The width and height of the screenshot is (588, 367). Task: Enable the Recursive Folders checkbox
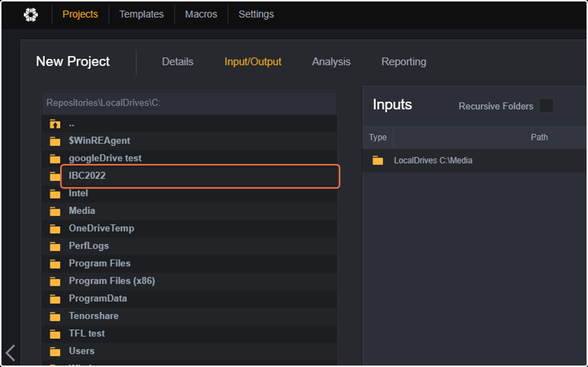click(x=546, y=105)
